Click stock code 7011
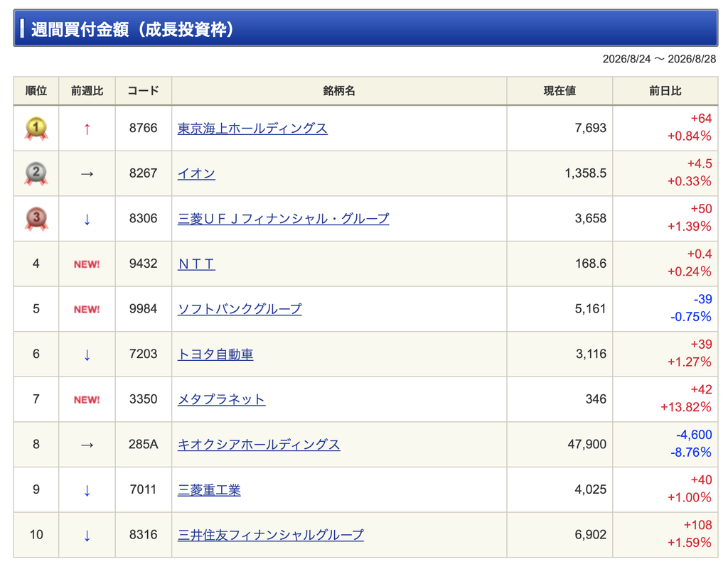This screenshot has width=728, height=569. pos(144,489)
